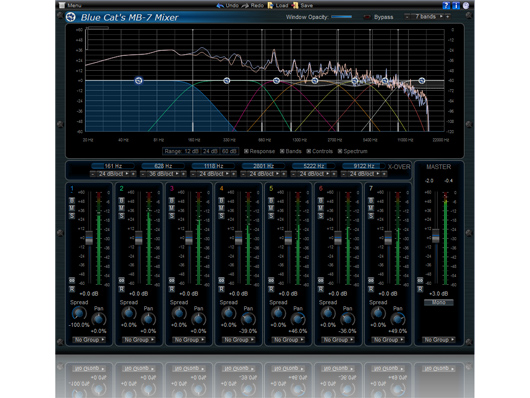Mute band 3 with M button
This screenshot has height=398, width=530.
click(171, 208)
